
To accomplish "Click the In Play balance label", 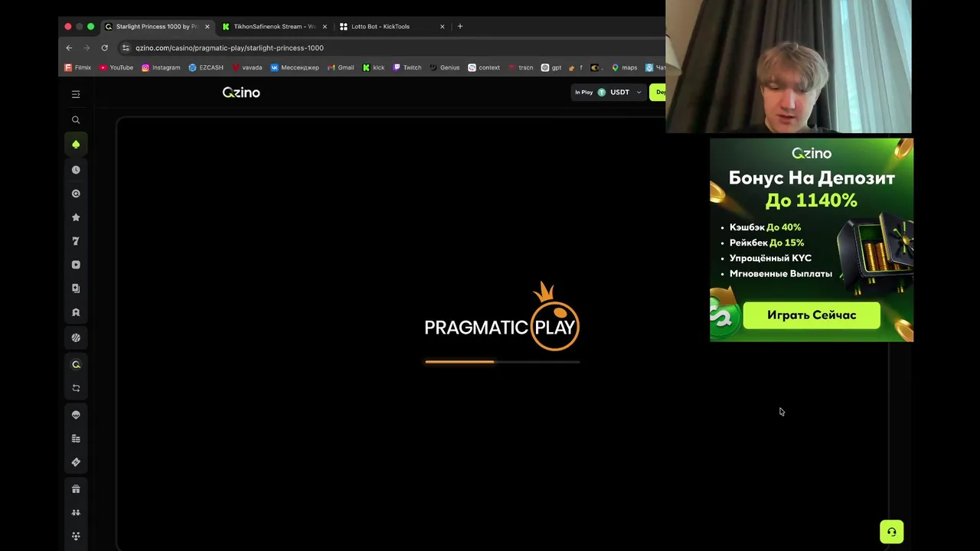I will pyautogui.click(x=583, y=93).
